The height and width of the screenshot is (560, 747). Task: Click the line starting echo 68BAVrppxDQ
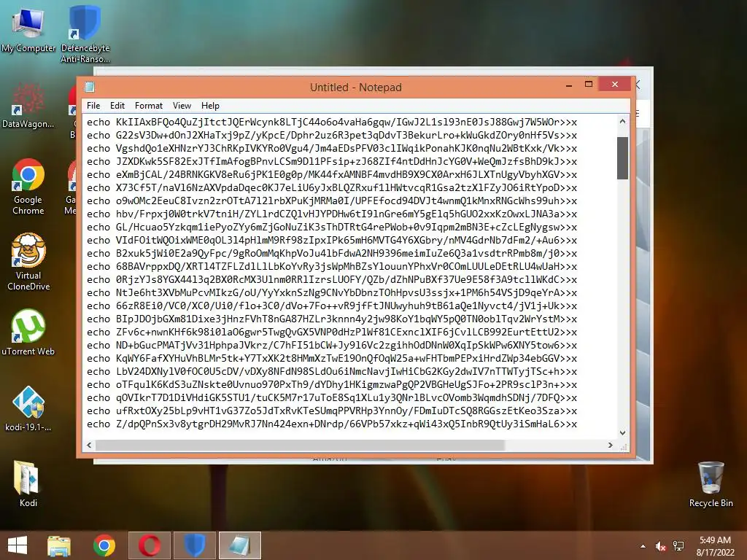(332, 266)
